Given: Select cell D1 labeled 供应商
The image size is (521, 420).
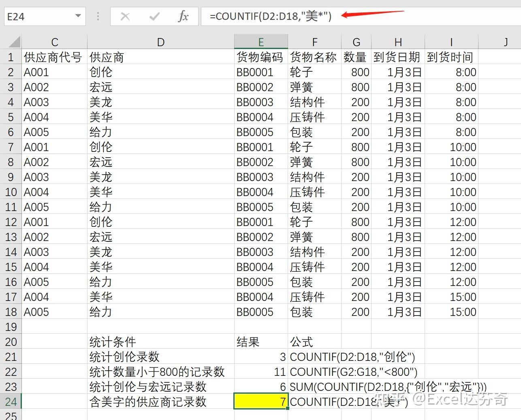Looking at the screenshot, I should (x=160, y=57).
